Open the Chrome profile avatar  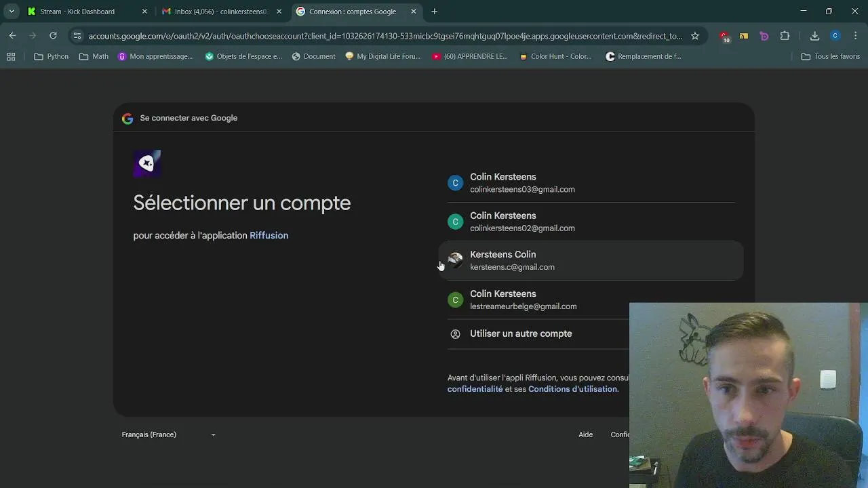click(835, 36)
